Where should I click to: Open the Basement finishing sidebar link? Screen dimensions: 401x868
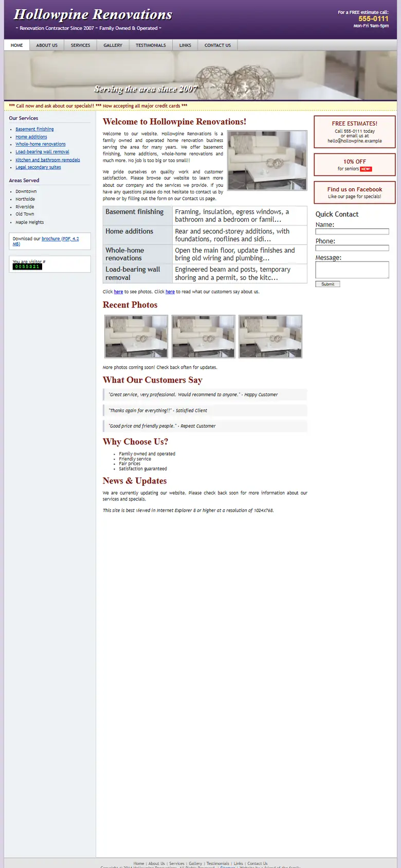click(34, 129)
